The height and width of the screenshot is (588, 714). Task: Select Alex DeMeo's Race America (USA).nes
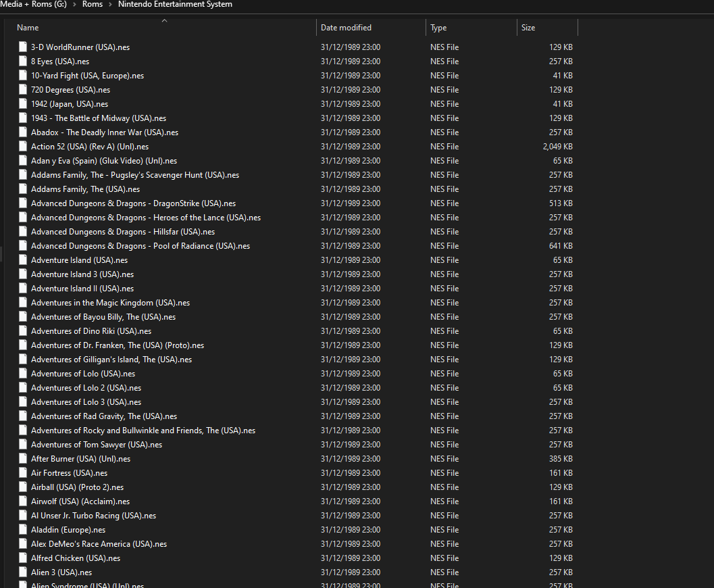tap(99, 544)
